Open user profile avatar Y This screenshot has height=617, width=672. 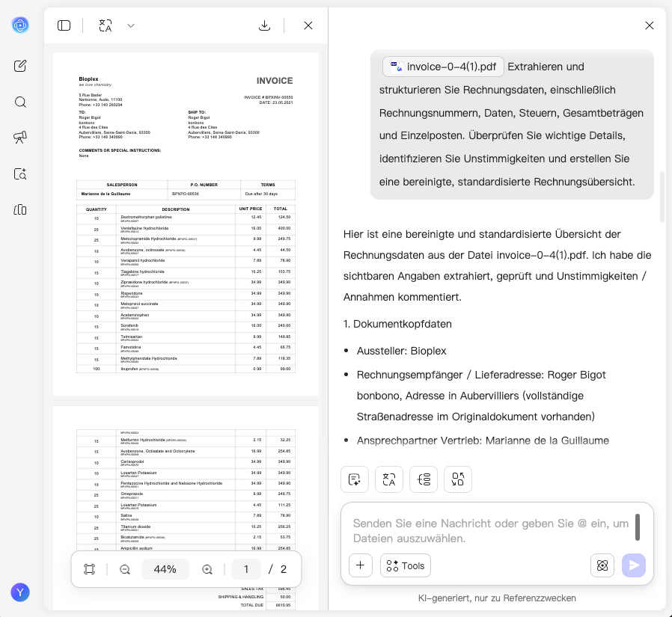[x=20, y=592]
